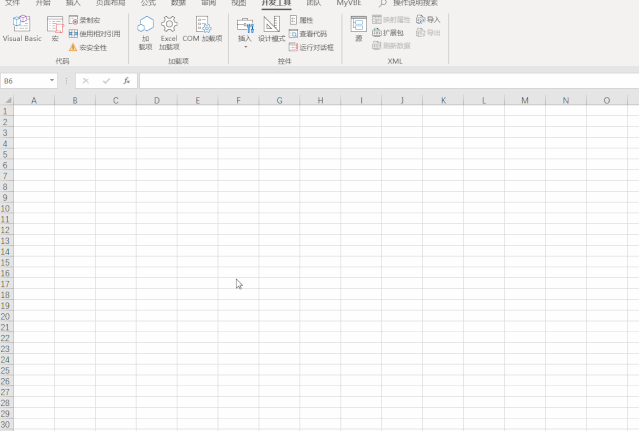The width and height of the screenshot is (639, 431).
Task: Select row 30 header
Action: (x=7, y=424)
